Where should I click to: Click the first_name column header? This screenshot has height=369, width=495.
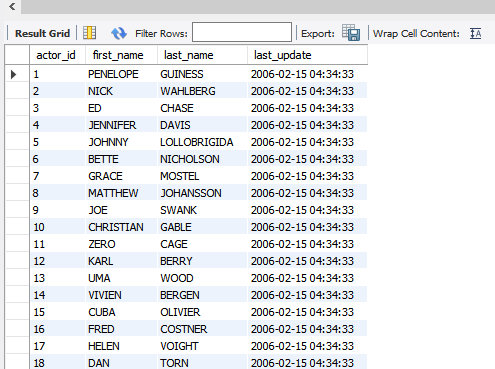click(121, 55)
